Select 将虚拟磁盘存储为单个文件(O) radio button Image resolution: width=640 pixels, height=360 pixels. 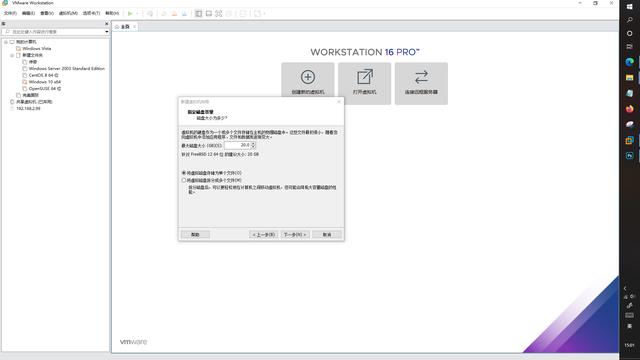coord(184,173)
